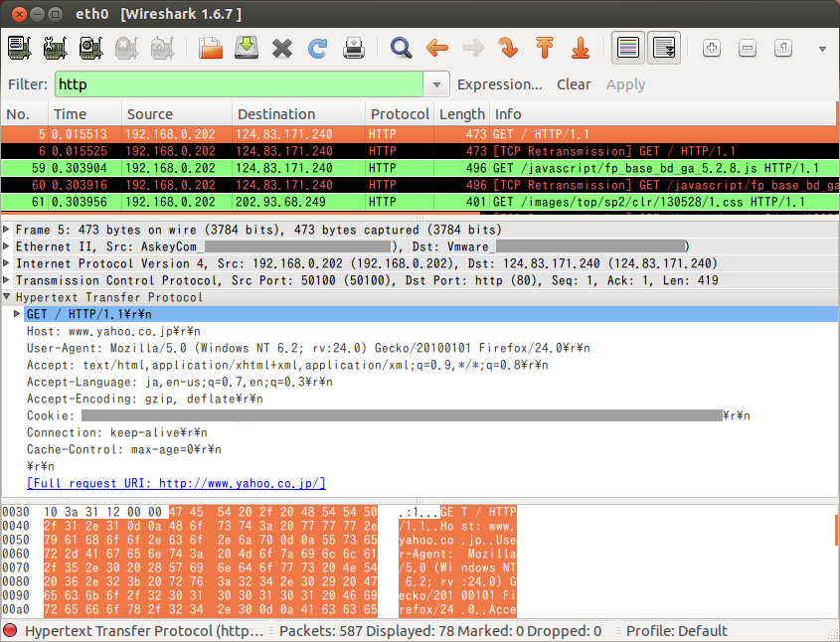Expand the GET / HTTP/1.1 subtree

point(17,314)
